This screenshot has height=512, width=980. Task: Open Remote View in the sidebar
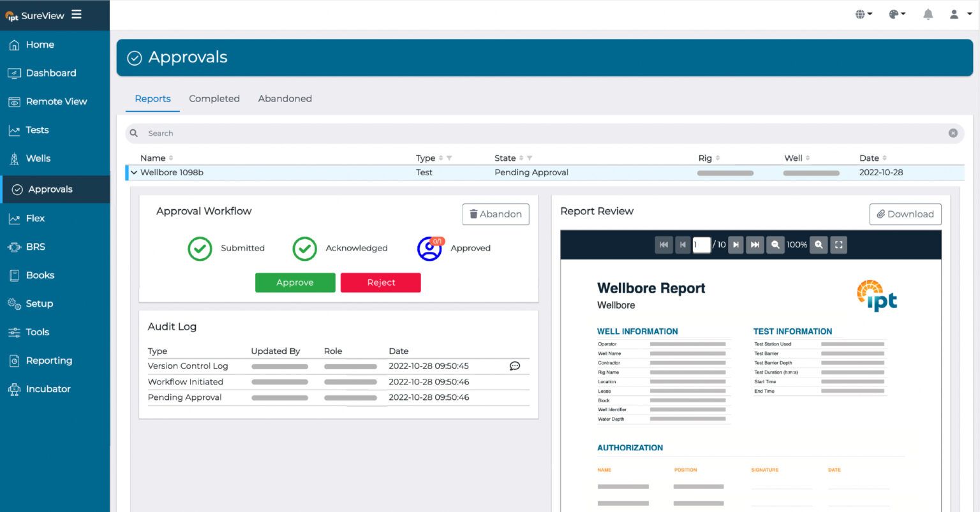point(56,101)
